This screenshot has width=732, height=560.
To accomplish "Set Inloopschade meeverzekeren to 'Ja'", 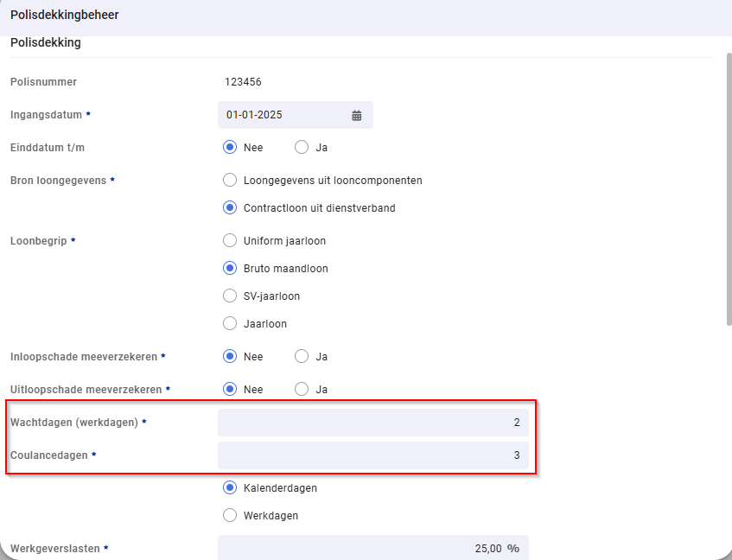I will 302,357.
